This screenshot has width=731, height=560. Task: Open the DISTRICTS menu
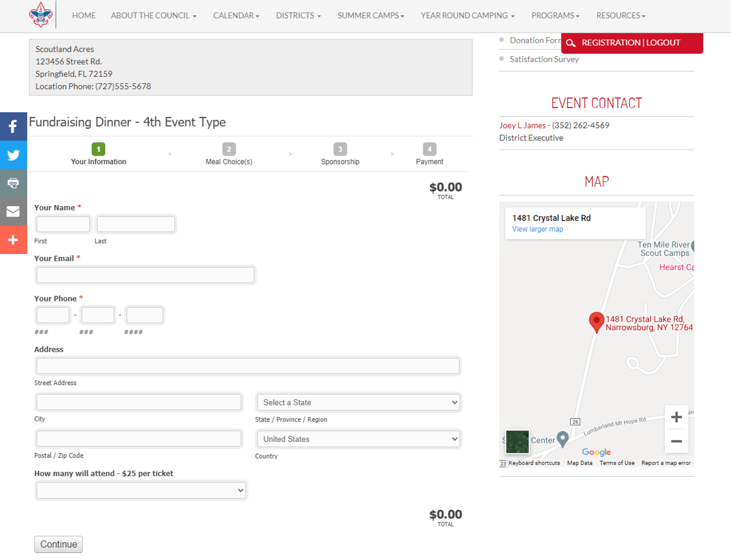298,15
